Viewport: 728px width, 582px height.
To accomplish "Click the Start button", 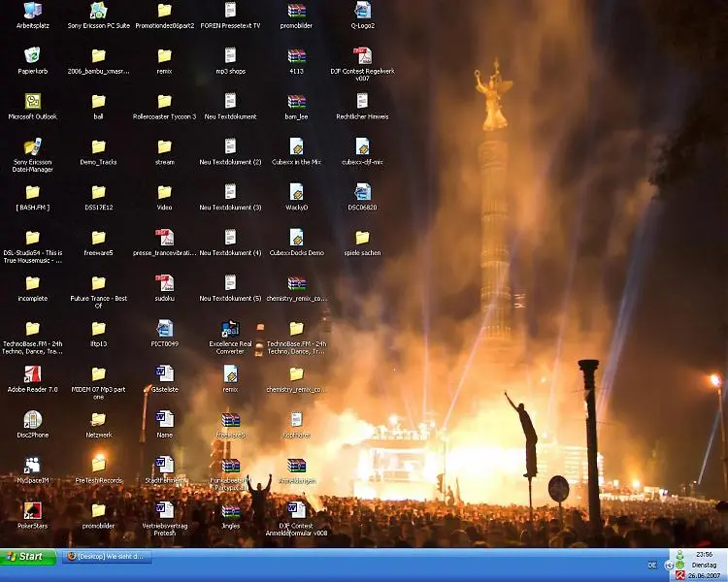I will point(28,557).
